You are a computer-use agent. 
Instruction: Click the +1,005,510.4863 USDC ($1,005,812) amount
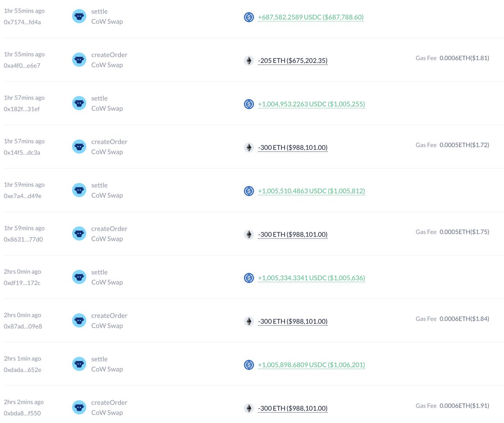click(312, 191)
